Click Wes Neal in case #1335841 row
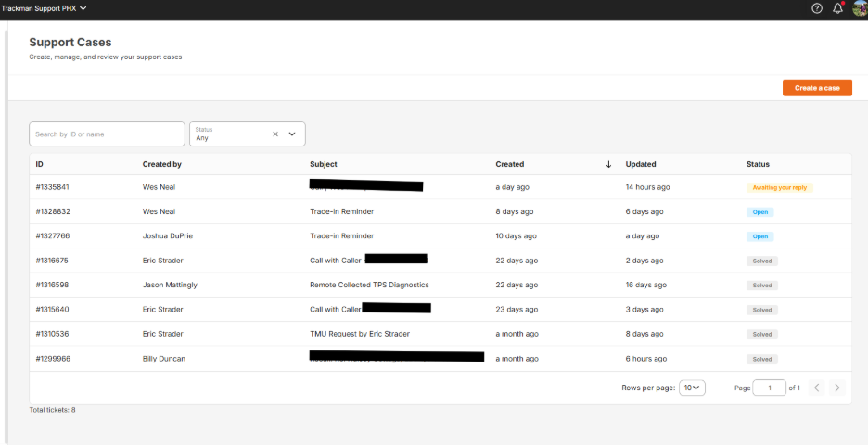 (x=159, y=187)
